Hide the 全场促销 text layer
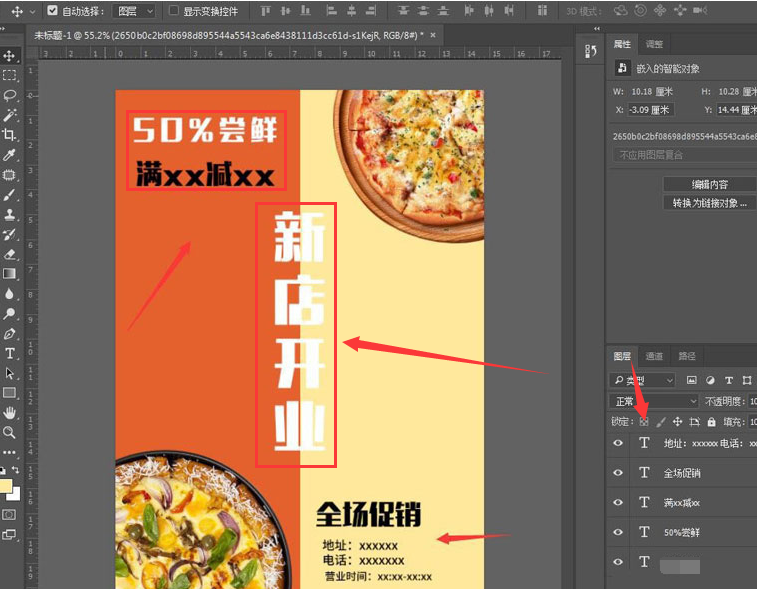Screen dimensions: 757x589 click(x=618, y=473)
